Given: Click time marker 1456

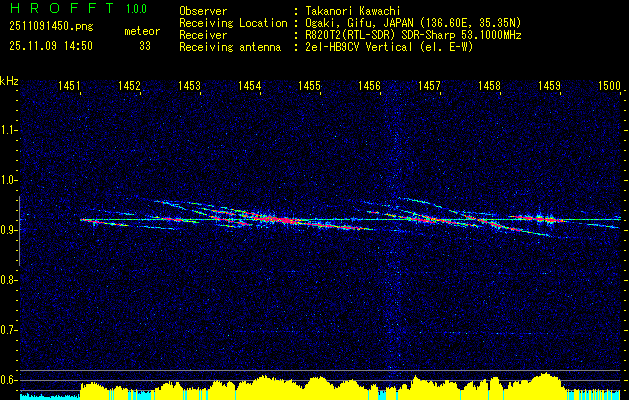Looking at the screenshot, I should [369, 85].
